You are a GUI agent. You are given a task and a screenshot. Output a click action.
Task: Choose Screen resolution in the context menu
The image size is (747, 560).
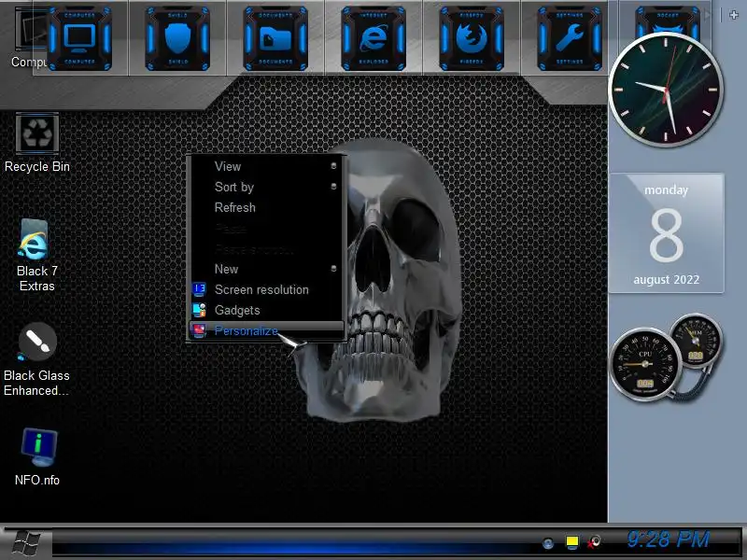pos(267,289)
